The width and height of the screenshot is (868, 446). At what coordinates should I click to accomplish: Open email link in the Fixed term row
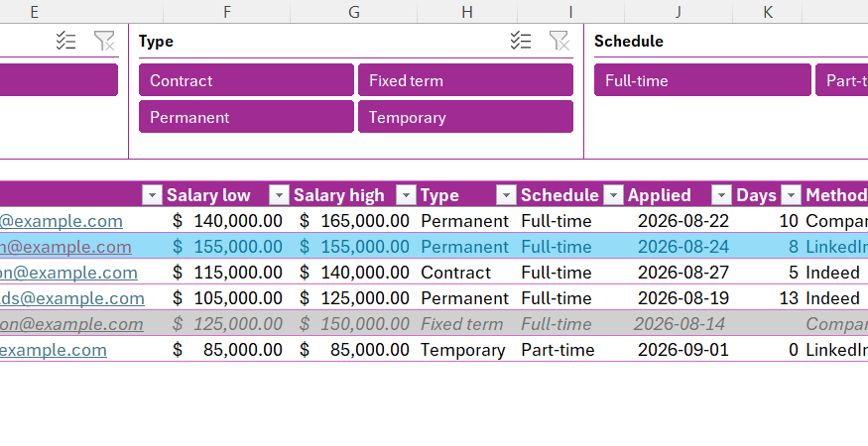coord(71,324)
